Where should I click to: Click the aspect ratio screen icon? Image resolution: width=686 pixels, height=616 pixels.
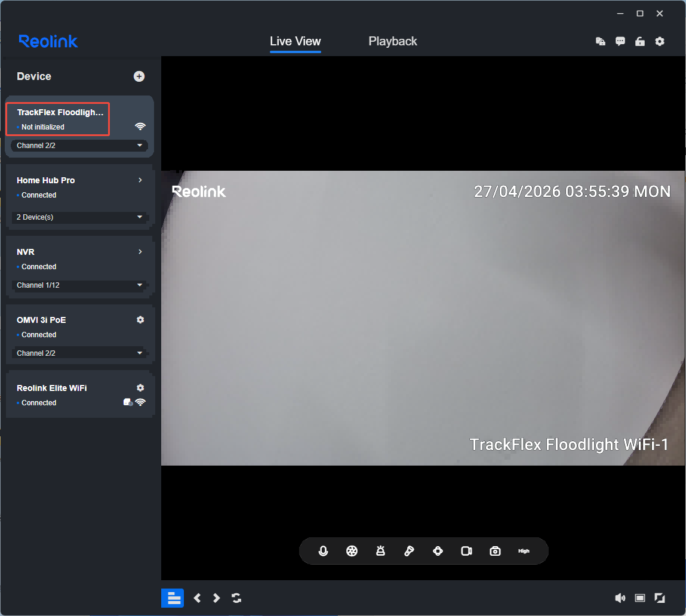click(x=640, y=598)
